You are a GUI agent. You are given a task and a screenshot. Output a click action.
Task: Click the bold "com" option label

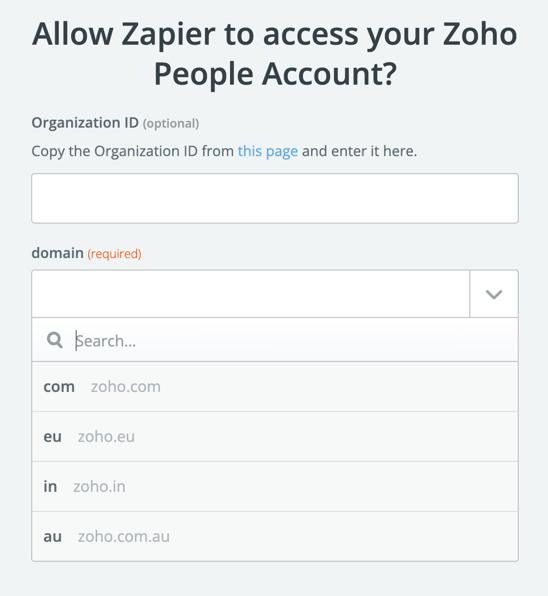(x=59, y=387)
